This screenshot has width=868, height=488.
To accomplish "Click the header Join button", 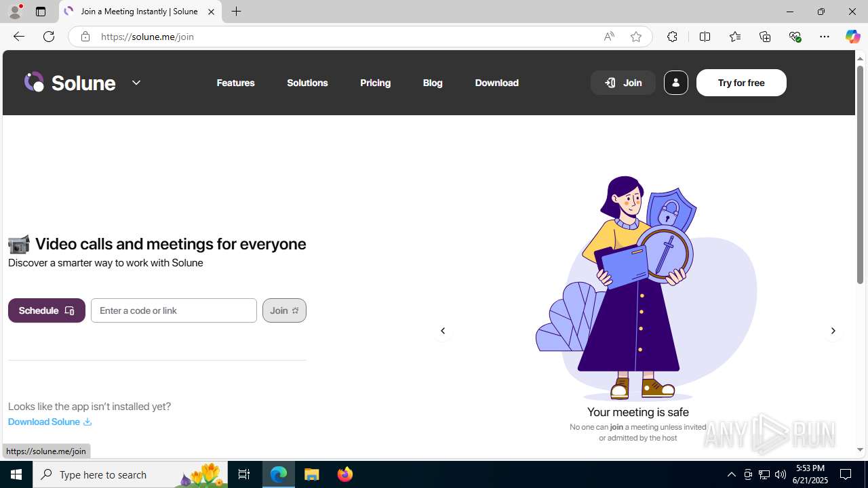I will pos(623,83).
